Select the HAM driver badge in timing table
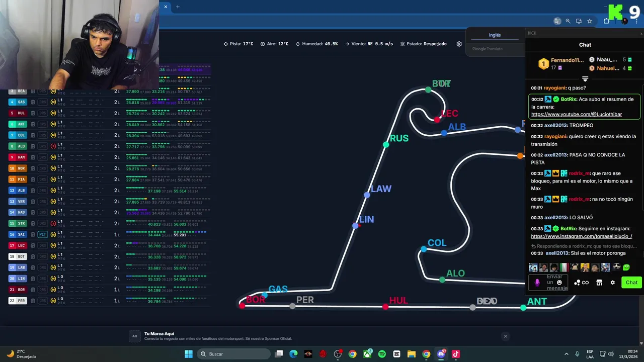 (x=18, y=157)
